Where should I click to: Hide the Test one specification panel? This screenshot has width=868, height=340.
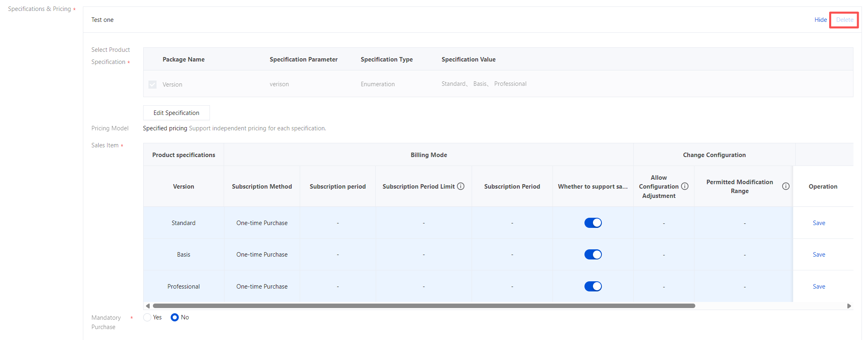tap(820, 20)
